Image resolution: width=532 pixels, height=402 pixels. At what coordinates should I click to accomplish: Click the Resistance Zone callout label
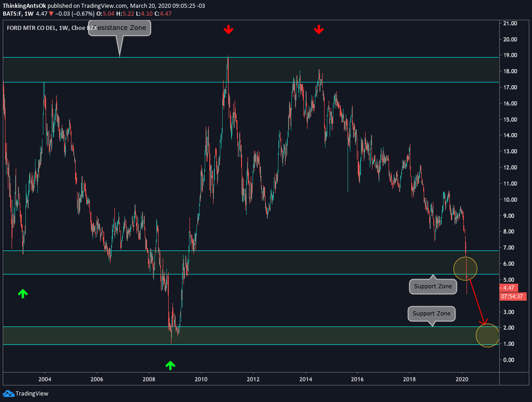pos(119,28)
